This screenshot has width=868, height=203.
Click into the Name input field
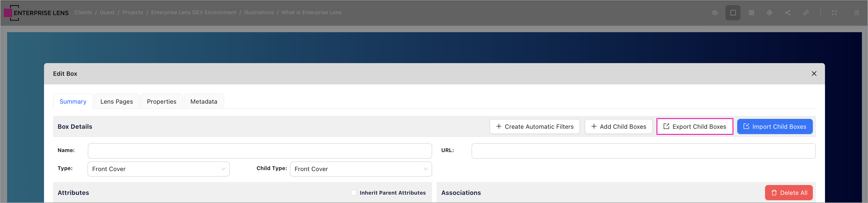coord(260,151)
